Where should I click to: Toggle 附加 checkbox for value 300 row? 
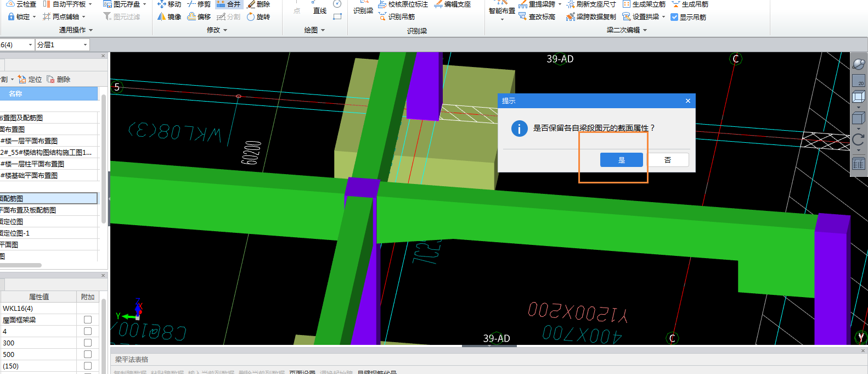(88, 343)
